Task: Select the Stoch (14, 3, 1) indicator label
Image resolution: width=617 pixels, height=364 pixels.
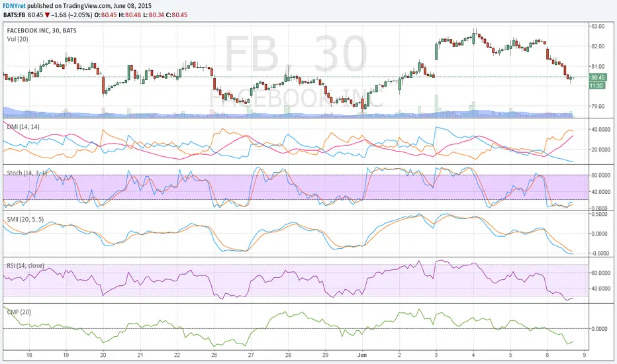Action: click(26, 173)
